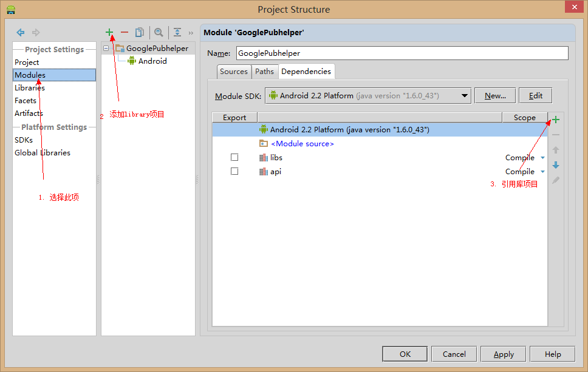The image size is (588, 372).
Task: Move dependency down with the blue arrow
Action: [556, 165]
